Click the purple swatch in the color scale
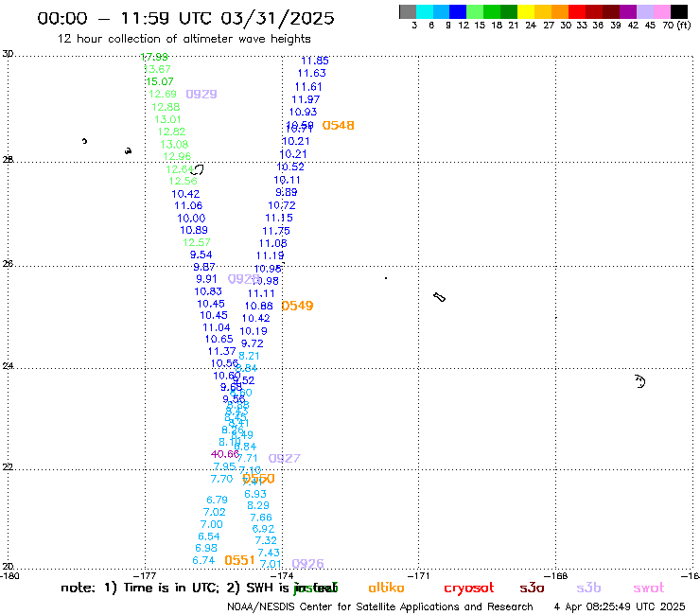 tap(628, 12)
